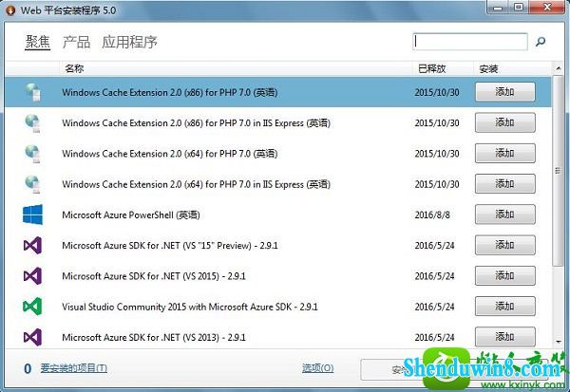The width and height of the screenshot is (570, 392).
Task: Add Microsoft Azure PowerShell
Action: [505, 215]
